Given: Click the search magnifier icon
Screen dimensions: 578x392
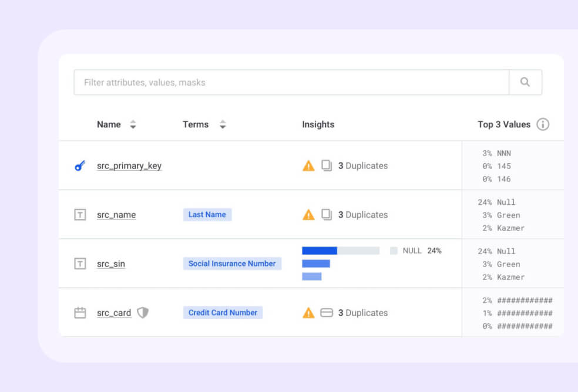Looking at the screenshot, I should tap(525, 82).
